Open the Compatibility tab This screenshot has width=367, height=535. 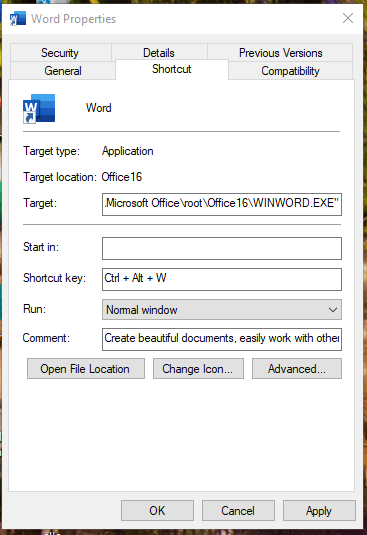pyautogui.click(x=291, y=71)
